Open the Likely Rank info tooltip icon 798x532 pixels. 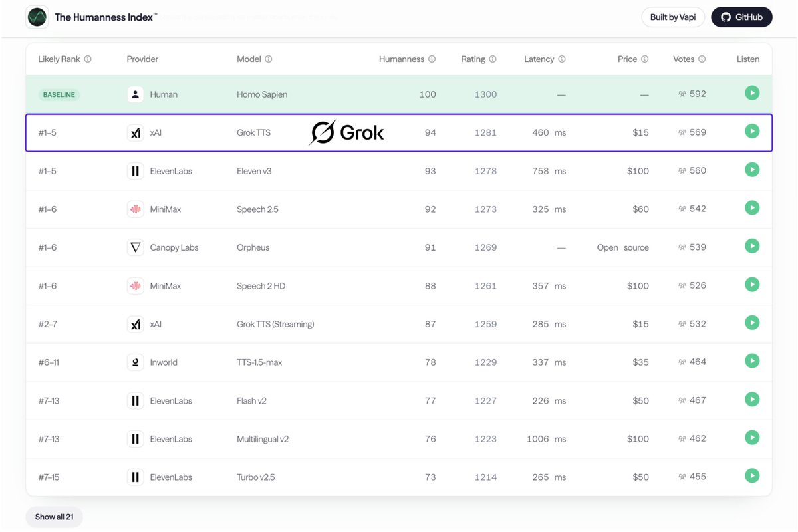coord(88,59)
